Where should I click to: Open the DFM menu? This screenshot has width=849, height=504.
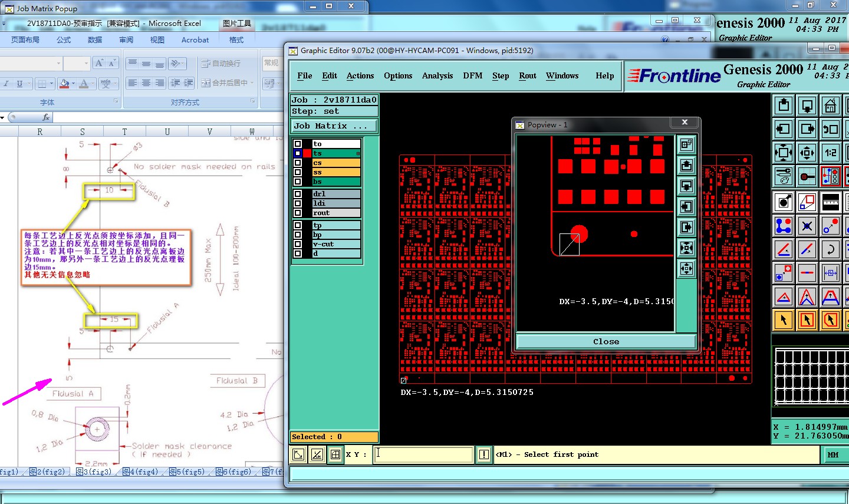click(473, 75)
